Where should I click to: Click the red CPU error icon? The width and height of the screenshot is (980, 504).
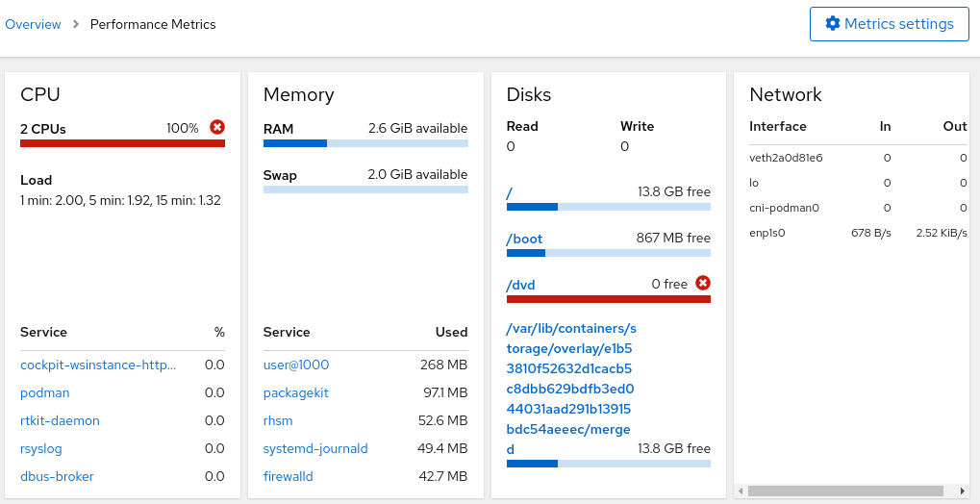click(217, 127)
